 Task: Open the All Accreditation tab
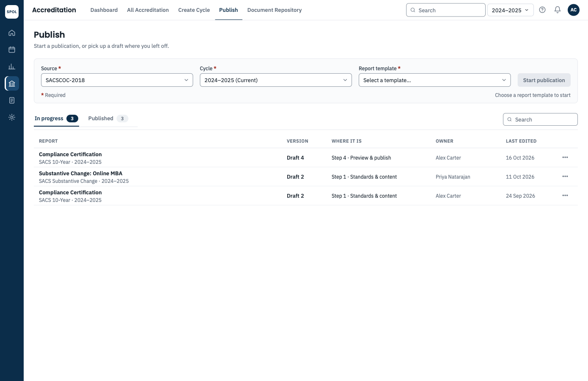148,10
